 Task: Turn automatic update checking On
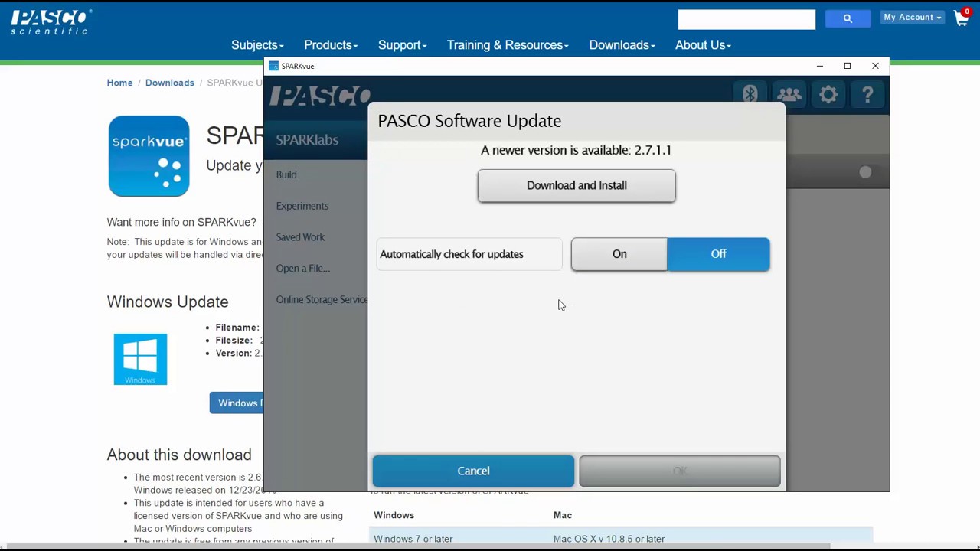(x=619, y=254)
